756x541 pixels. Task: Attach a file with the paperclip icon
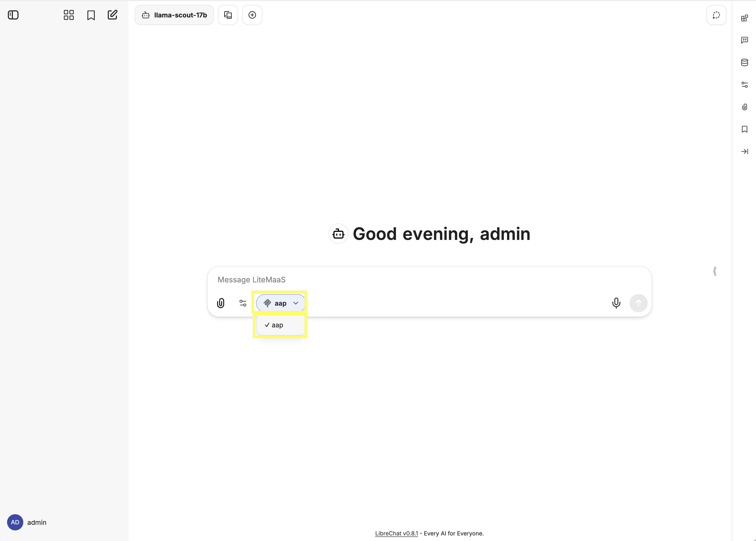[220, 303]
